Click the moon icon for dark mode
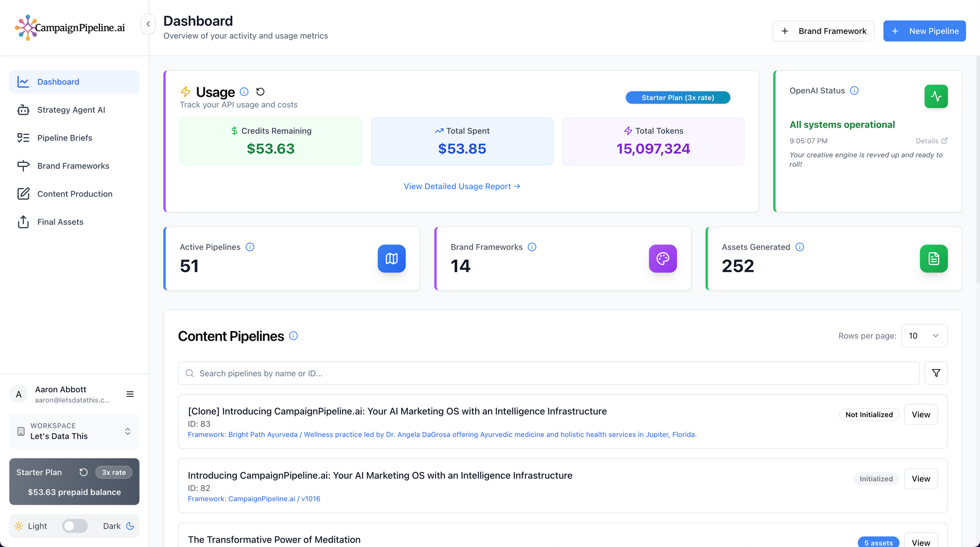This screenshot has width=980, height=547. click(130, 526)
